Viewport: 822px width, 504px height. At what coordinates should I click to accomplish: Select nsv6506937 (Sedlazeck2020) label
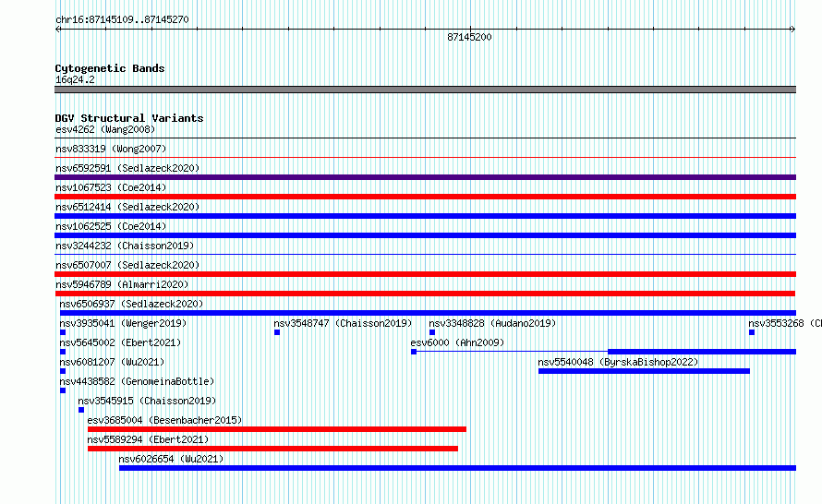131,304
